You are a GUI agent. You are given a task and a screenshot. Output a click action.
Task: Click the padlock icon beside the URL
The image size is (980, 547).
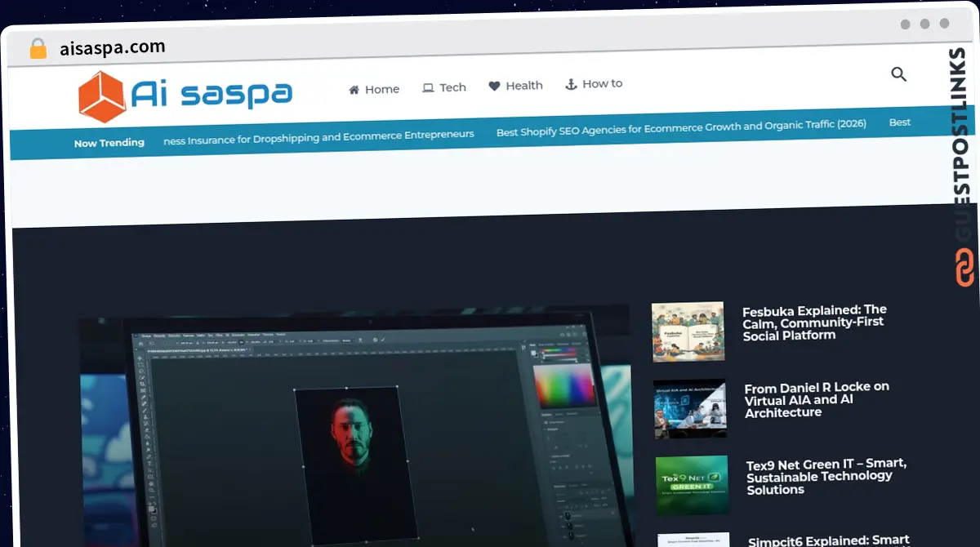click(x=38, y=49)
